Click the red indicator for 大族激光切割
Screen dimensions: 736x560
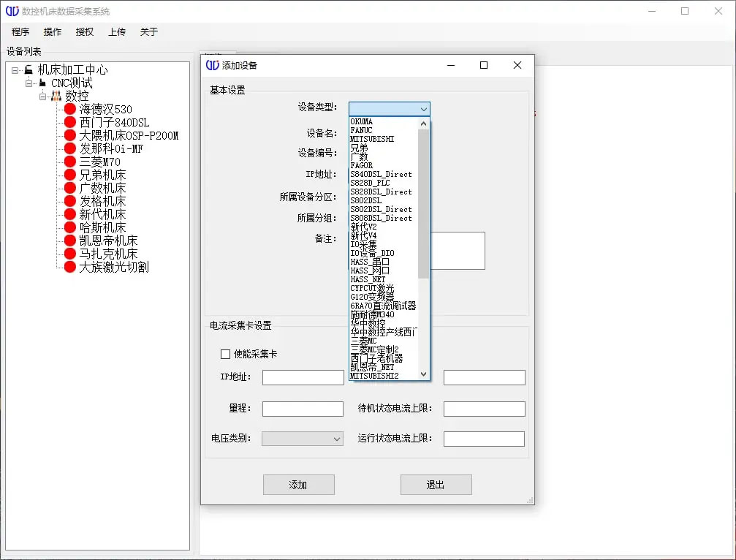[x=70, y=267]
